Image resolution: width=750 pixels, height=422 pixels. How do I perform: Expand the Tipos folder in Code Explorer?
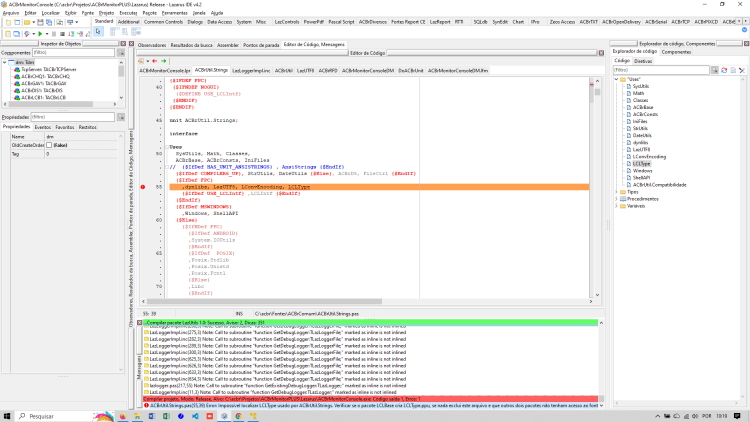tap(617, 192)
